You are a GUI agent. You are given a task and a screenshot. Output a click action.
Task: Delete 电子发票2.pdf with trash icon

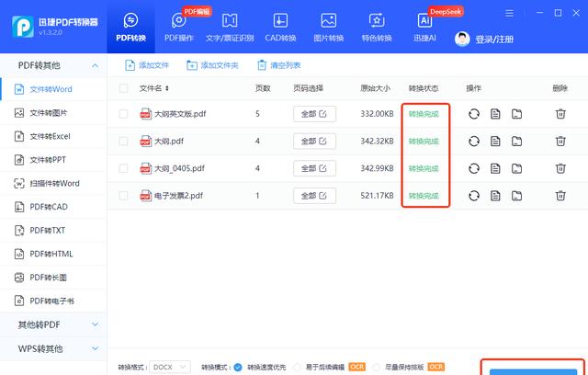pyautogui.click(x=560, y=196)
